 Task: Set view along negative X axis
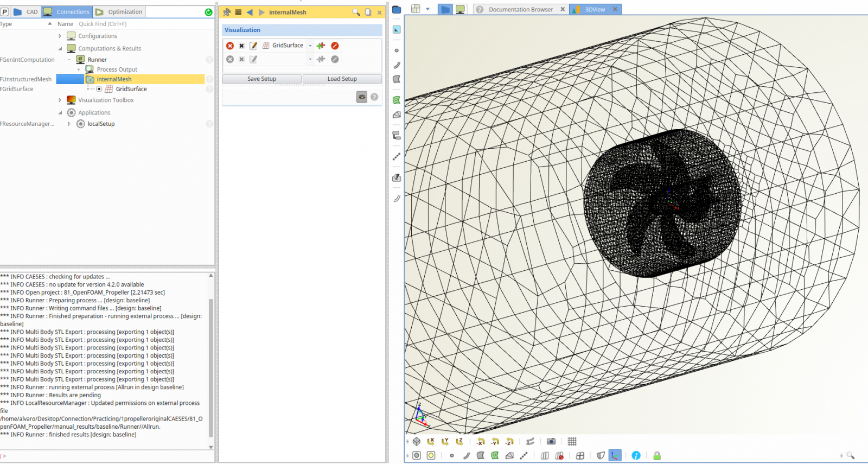coord(481,441)
